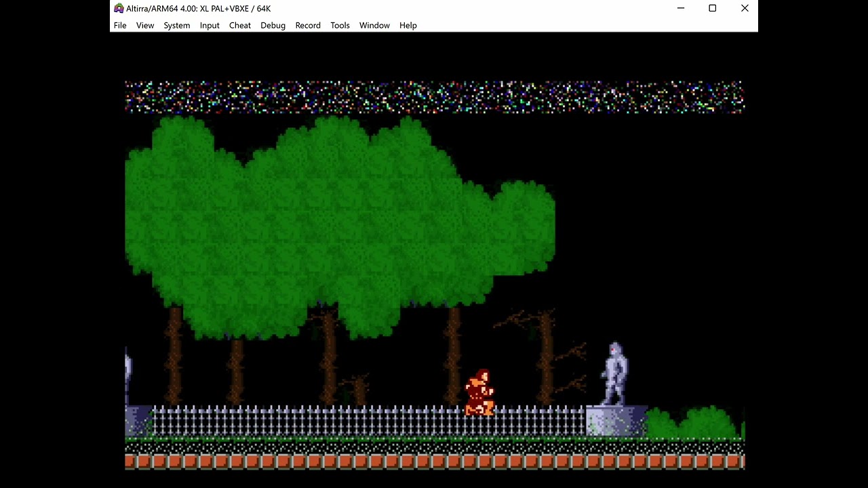Click the gray statue on the pedestal
868x488 pixels.
(x=615, y=374)
